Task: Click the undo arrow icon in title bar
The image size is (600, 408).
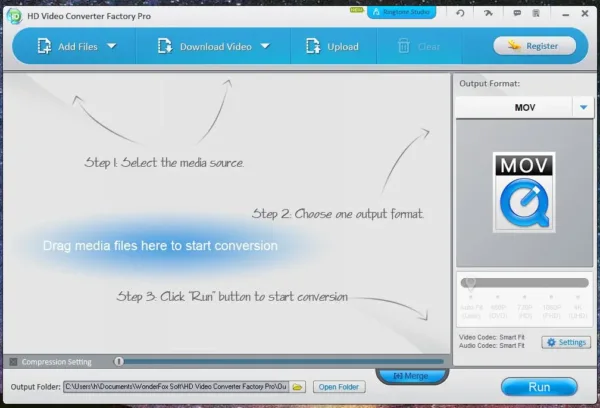Action: point(460,13)
